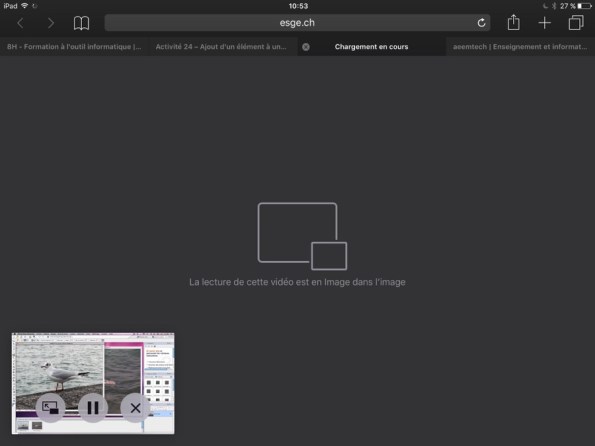Tap the battery indicator in status bar
This screenshot has width=595, height=446.
click(584, 6)
